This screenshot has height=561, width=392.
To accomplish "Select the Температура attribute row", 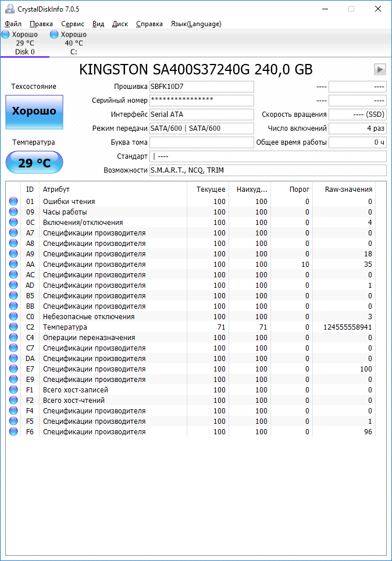I will coord(191,327).
